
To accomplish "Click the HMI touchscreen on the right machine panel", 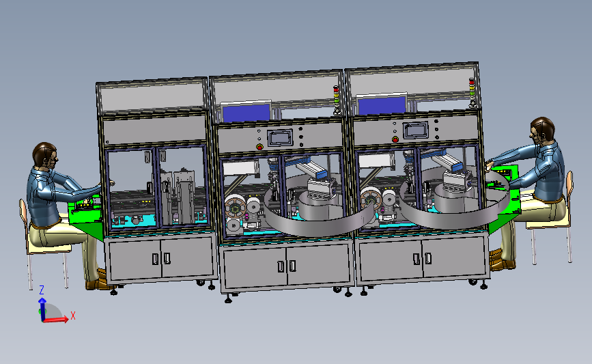I will click(x=415, y=130).
